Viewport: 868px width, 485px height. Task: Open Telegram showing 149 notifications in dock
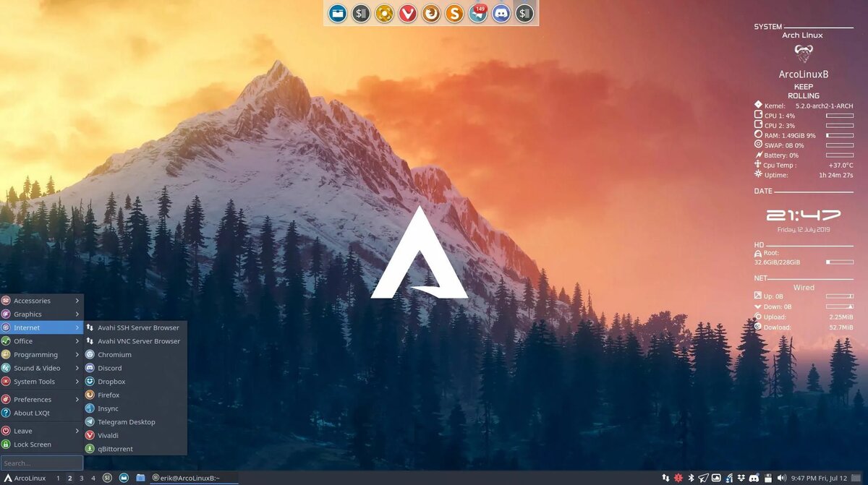coord(477,13)
